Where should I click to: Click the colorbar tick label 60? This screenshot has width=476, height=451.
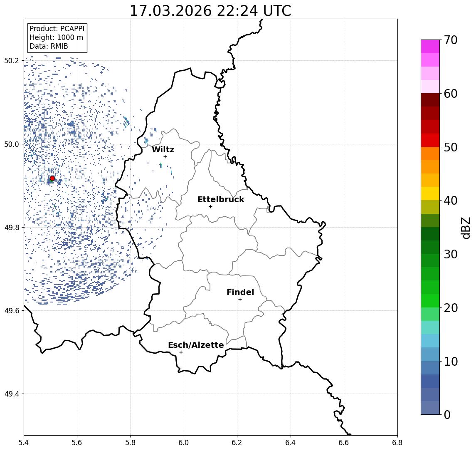[x=451, y=94]
